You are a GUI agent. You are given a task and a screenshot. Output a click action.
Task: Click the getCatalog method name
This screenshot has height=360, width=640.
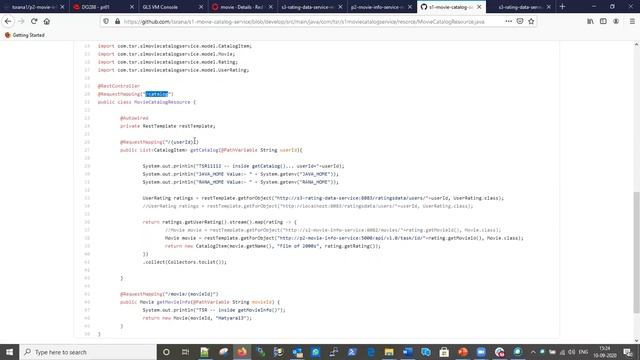204,150
